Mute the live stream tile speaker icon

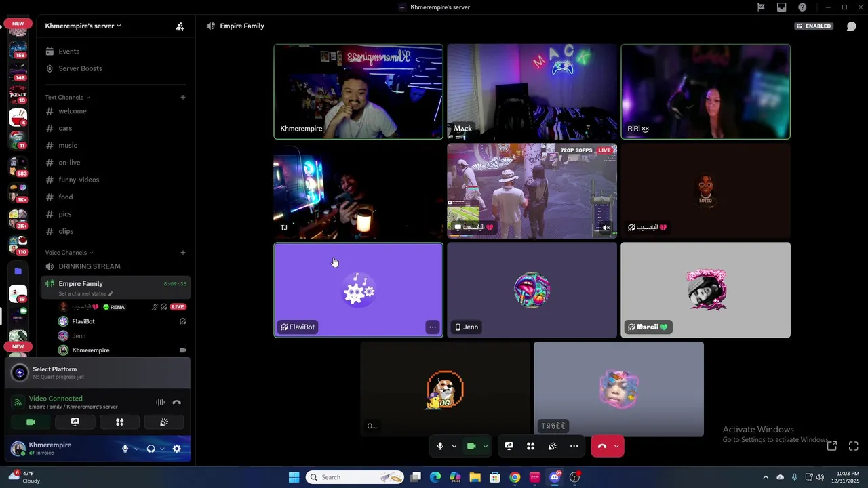[x=606, y=228]
